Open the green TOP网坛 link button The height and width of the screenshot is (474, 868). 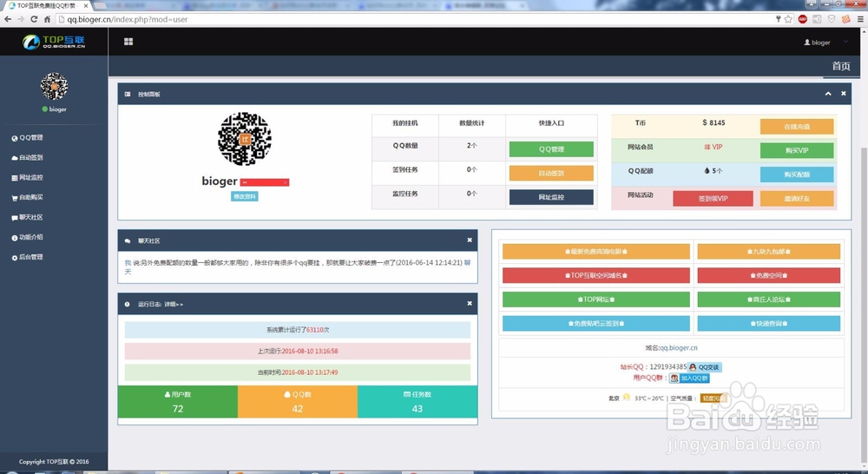click(x=596, y=299)
